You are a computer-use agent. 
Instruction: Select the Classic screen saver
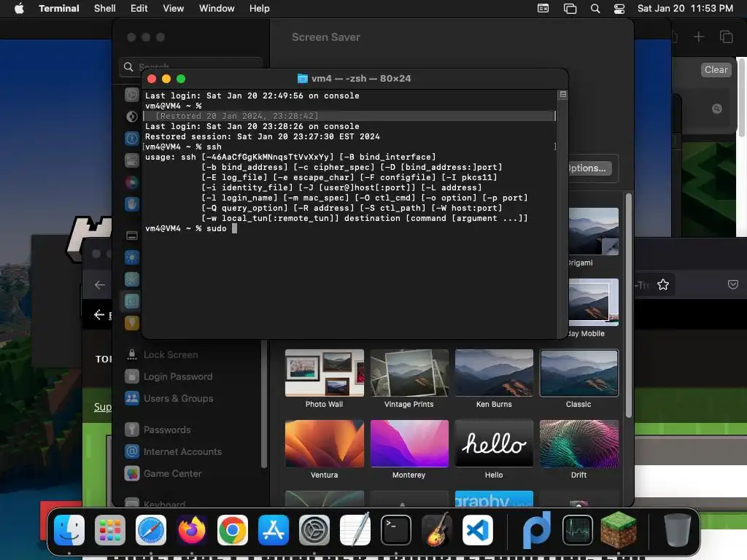pos(578,373)
